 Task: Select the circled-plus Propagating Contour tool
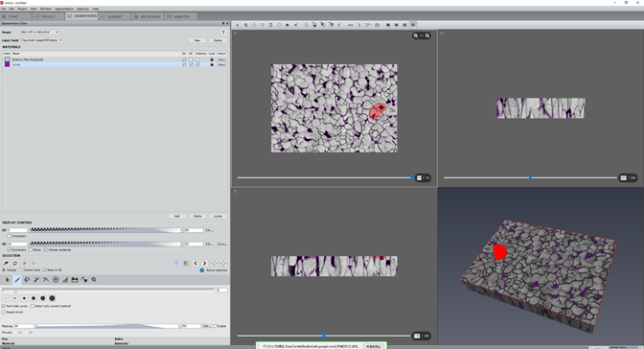[x=56, y=280]
